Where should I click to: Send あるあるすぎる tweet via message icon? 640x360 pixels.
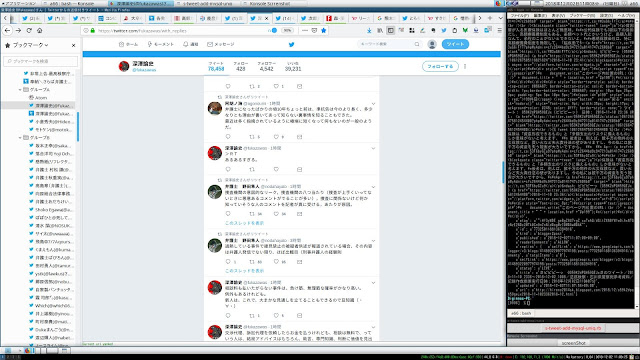pyautogui.click(x=300, y=169)
